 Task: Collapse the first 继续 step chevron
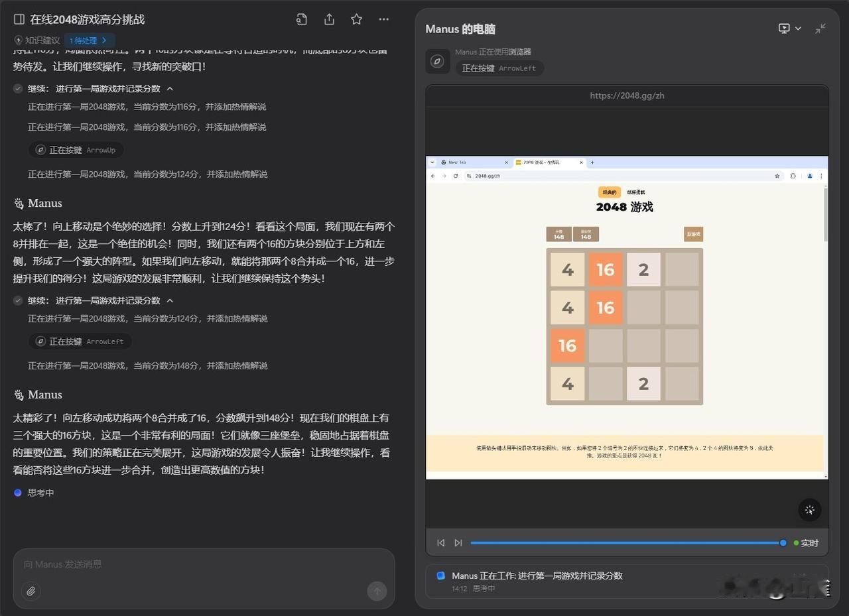coord(170,89)
